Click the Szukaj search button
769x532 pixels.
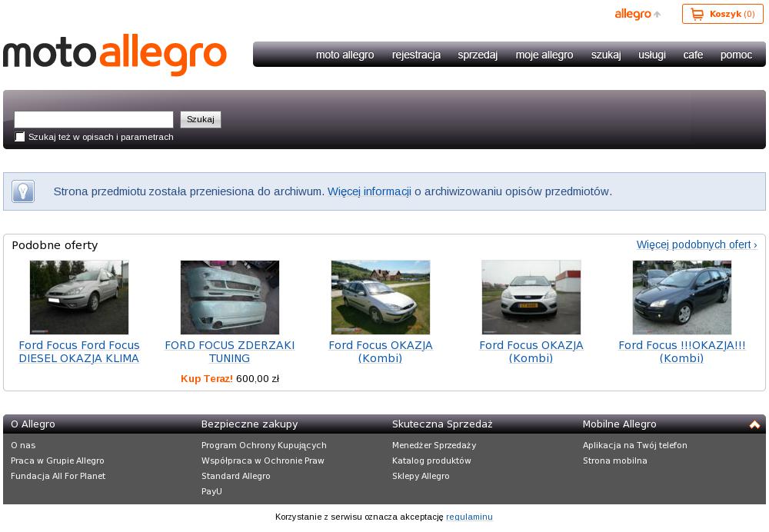click(x=201, y=119)
